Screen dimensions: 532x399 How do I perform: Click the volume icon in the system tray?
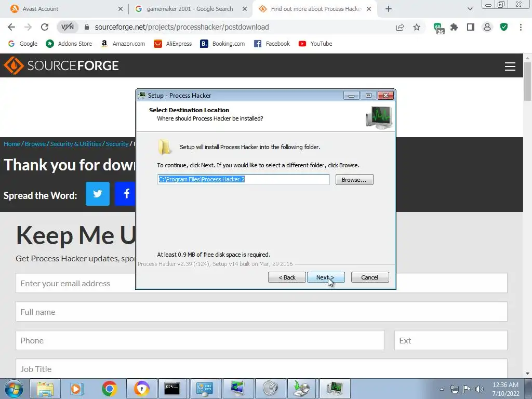[480, 389]
